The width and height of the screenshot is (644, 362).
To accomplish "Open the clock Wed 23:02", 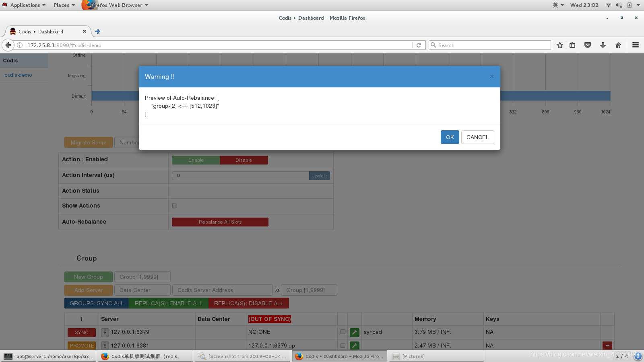I will (x=584, y=5).
